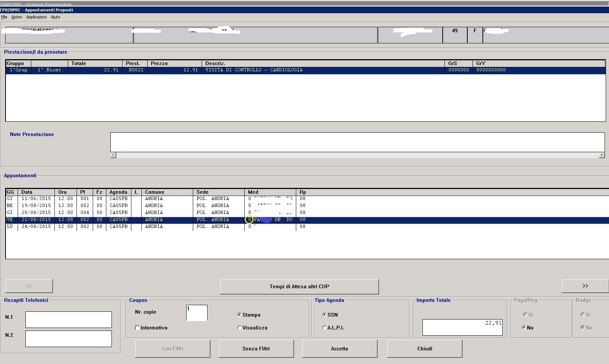Open the Aiuto menu
Screen dimensions: 609x364
(x=56, y=17)
